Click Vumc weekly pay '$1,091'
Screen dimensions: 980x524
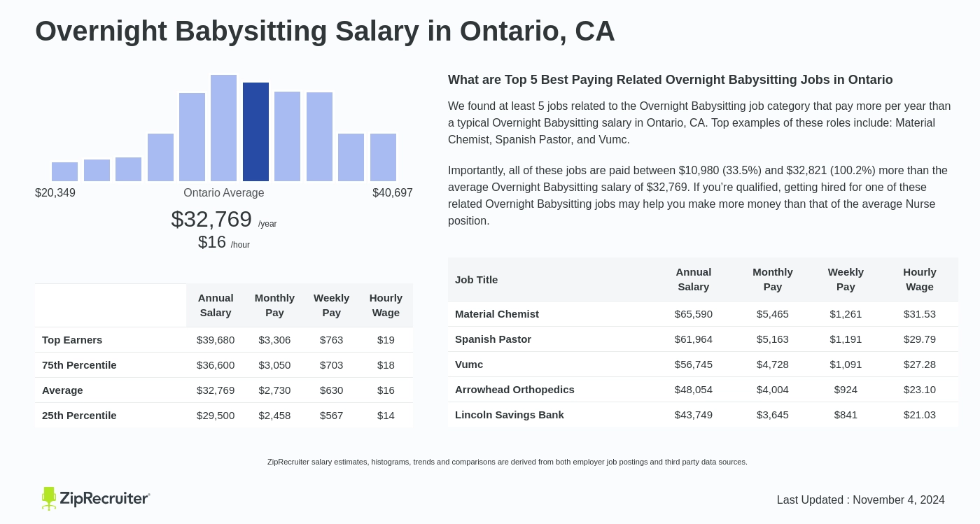click(846, 364)
